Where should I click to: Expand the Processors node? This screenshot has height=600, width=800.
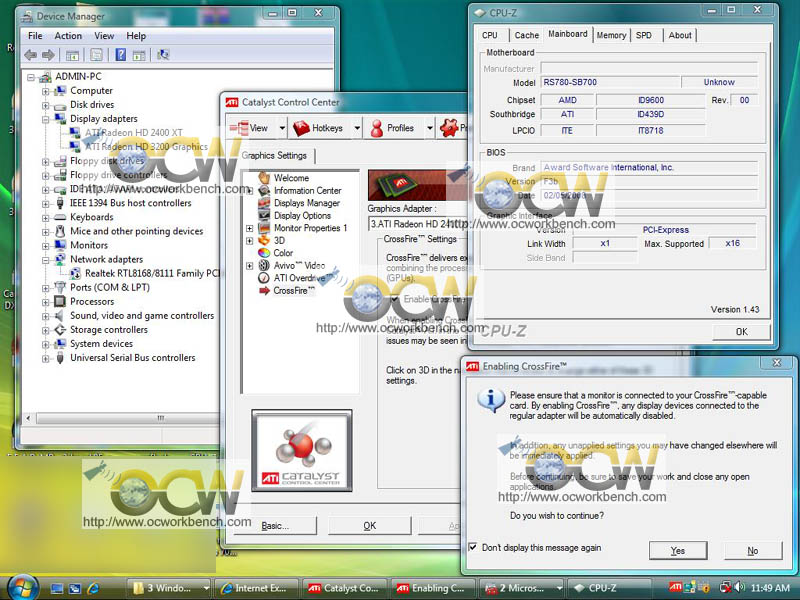45,303
